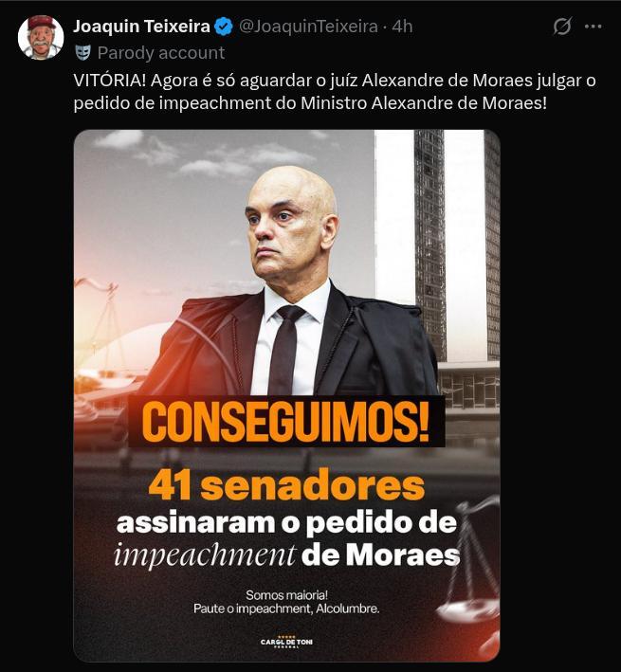Screen dimensions: 621x672
Task: Select the "Parody account" label
Action: (161, 53)
